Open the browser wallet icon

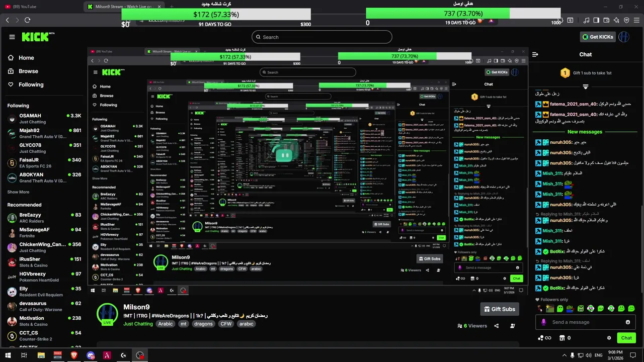(x=606, y=20)
